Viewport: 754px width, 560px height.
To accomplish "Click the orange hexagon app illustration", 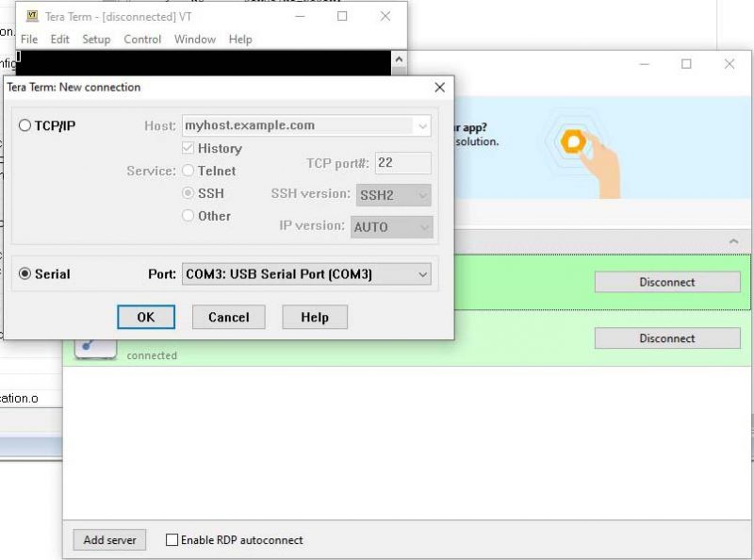I will (x=572, y=143).
